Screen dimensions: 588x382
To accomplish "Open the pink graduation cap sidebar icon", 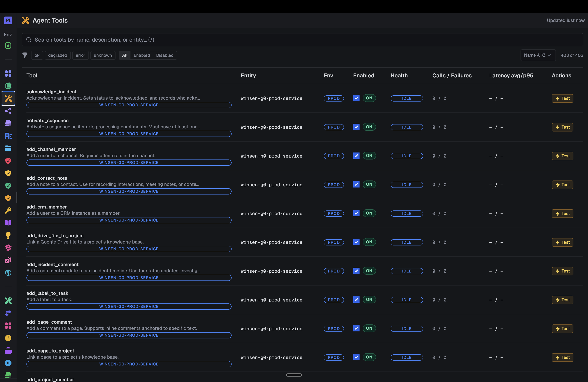I will (x=8, y=248).
